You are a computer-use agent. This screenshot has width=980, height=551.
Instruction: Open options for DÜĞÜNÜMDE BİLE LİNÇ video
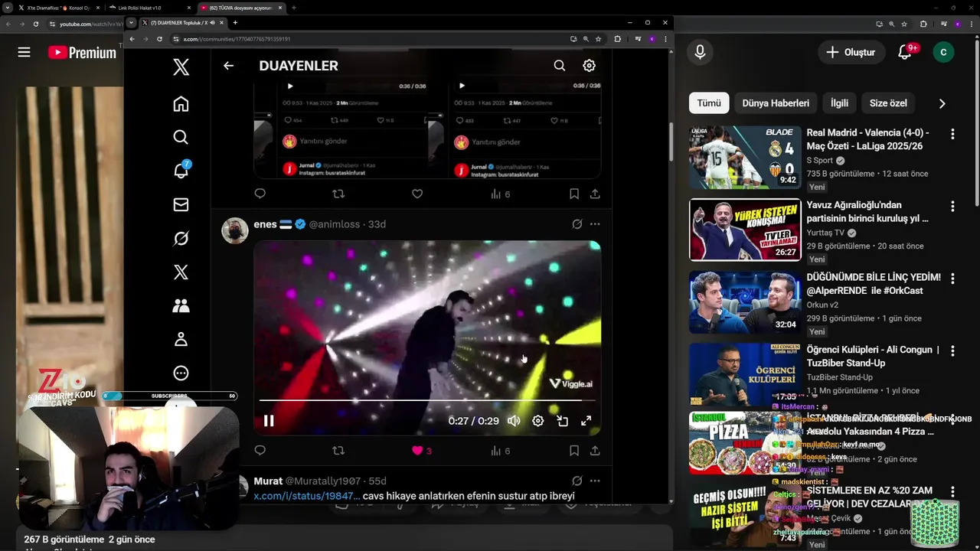pyautogui.click(x=952, y=279)
